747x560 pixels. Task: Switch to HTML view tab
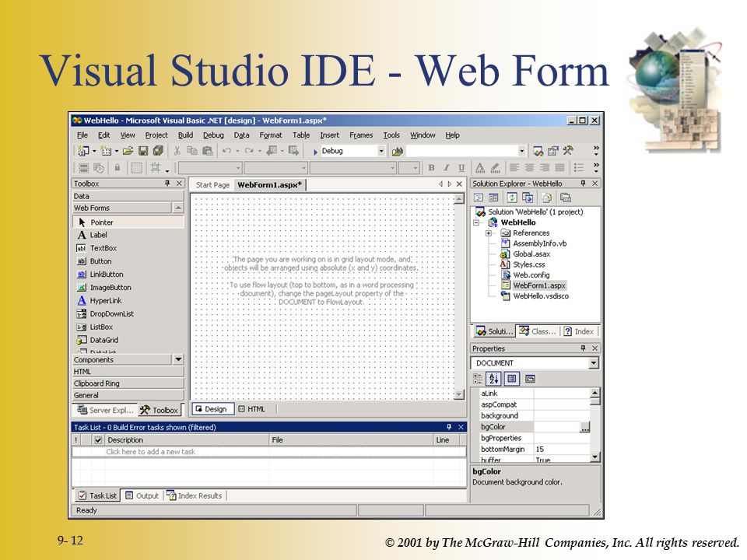tap(251, 409)
